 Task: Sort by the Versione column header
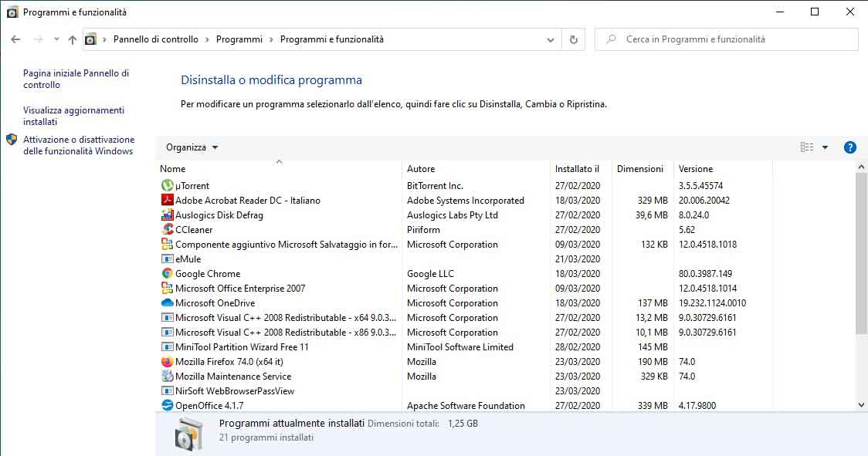point(723,169)
